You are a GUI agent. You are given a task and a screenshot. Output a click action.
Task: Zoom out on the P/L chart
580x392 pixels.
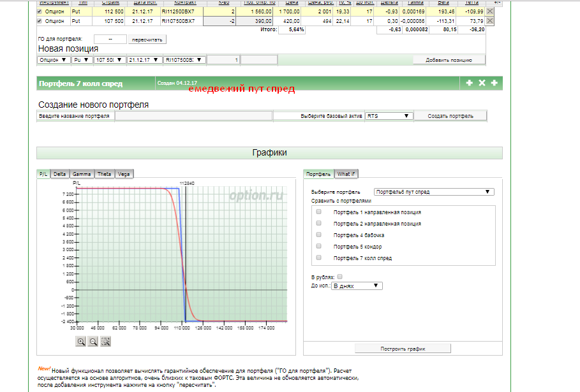[93, 342]
